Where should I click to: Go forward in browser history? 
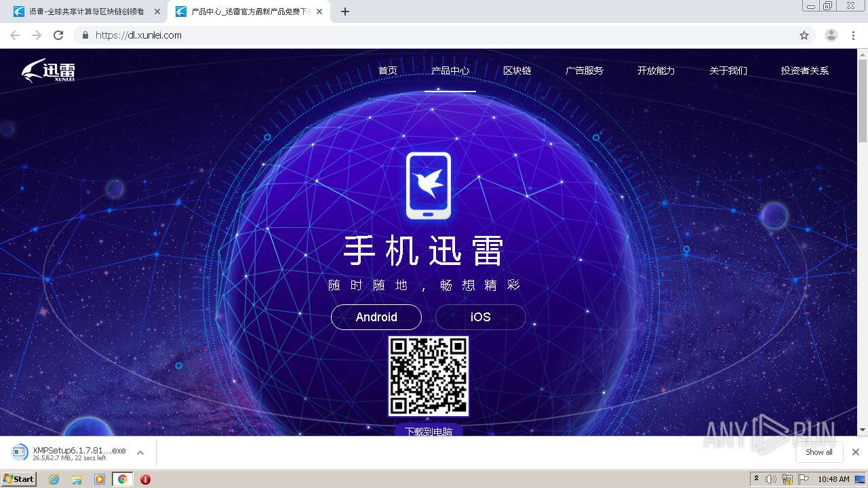[x=37, y=35]
